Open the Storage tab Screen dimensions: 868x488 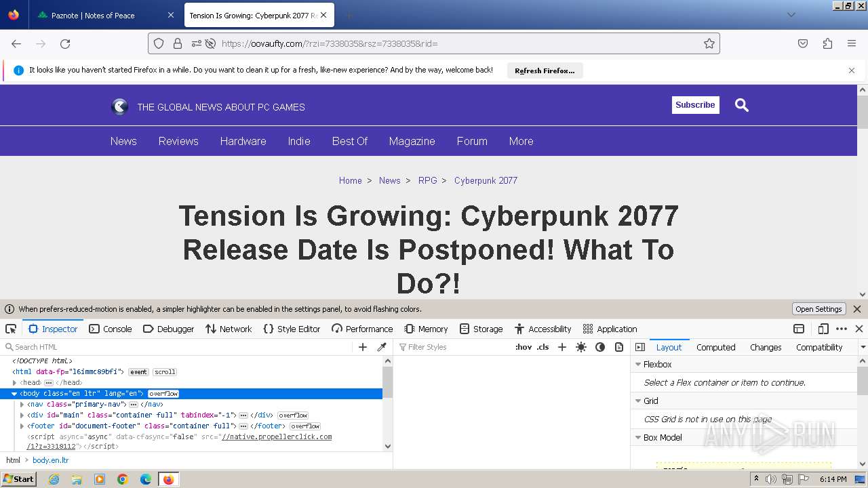(x=481, y=329)
